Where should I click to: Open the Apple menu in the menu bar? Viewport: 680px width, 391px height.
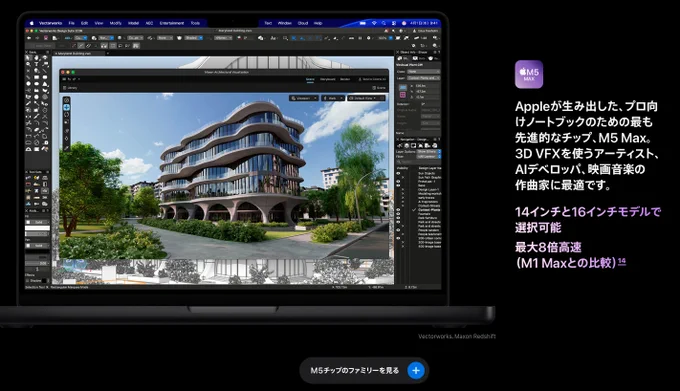(x=32, y=23)
